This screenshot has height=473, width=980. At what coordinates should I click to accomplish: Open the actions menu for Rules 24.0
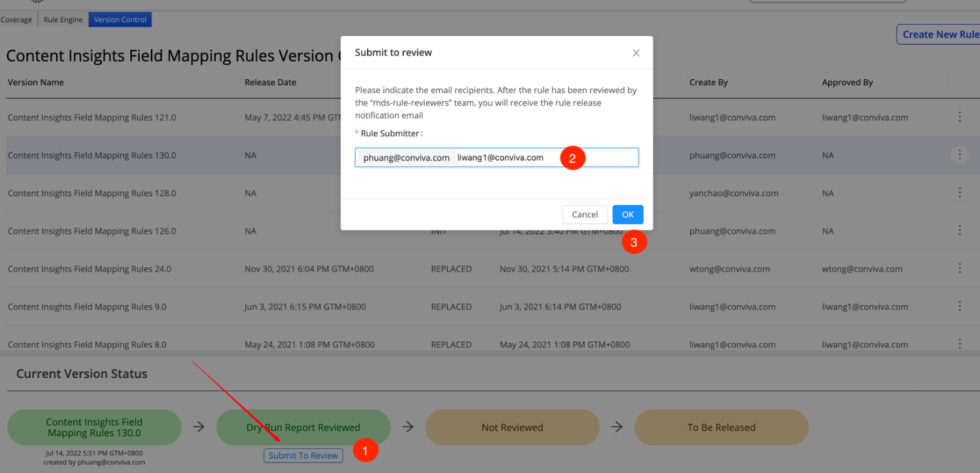pyautogui.click(x=960, y=269)
